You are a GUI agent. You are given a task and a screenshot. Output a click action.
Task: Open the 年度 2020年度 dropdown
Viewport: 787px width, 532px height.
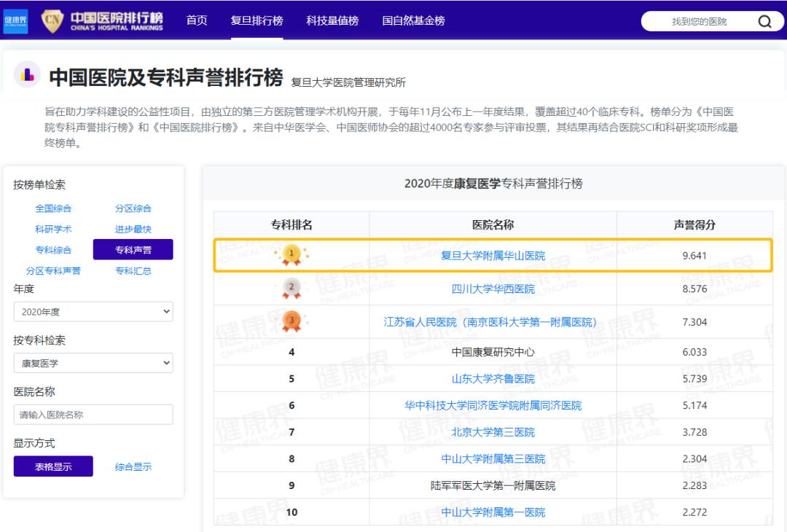tap(93, 312)
